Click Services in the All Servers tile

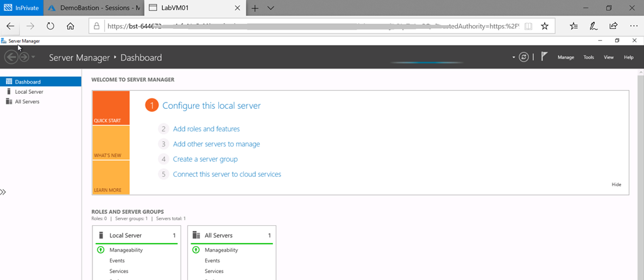point(214,271)
